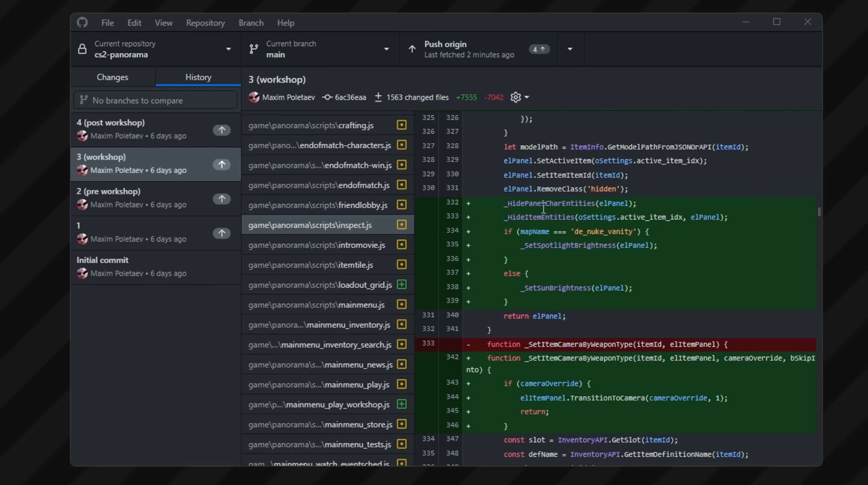The width and height of the screenshot is (868, 485).
Task: Open the File menu
Action: (x=107, y=23)
